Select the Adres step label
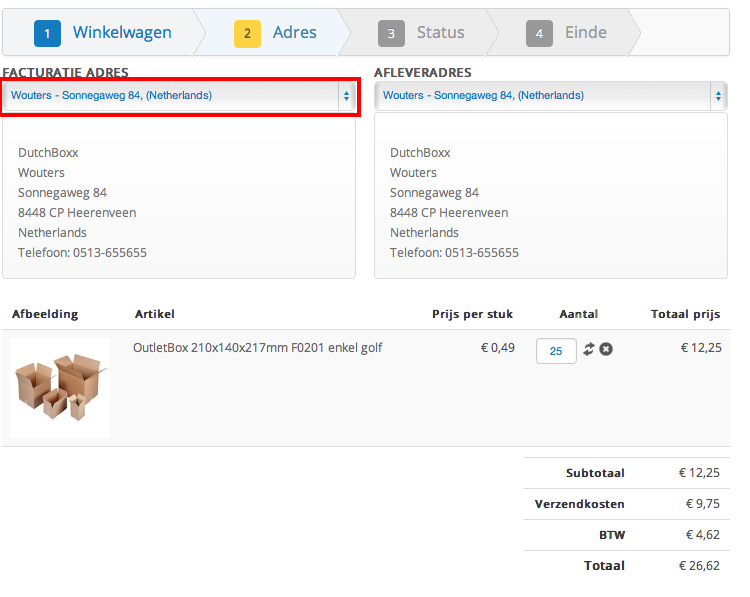750x597 pixels. pyautogui.click(x=295, y=33)
